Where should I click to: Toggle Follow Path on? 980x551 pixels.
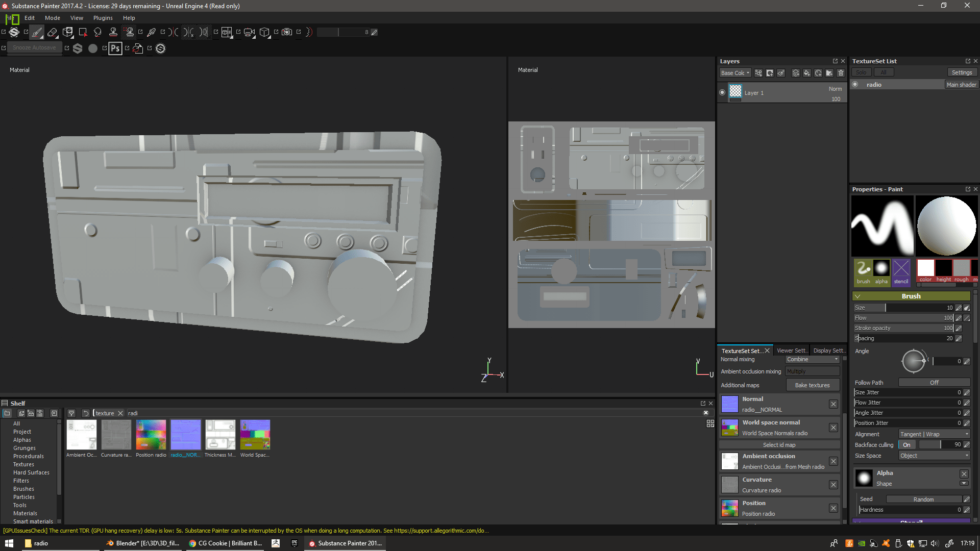tap(934, 382)
